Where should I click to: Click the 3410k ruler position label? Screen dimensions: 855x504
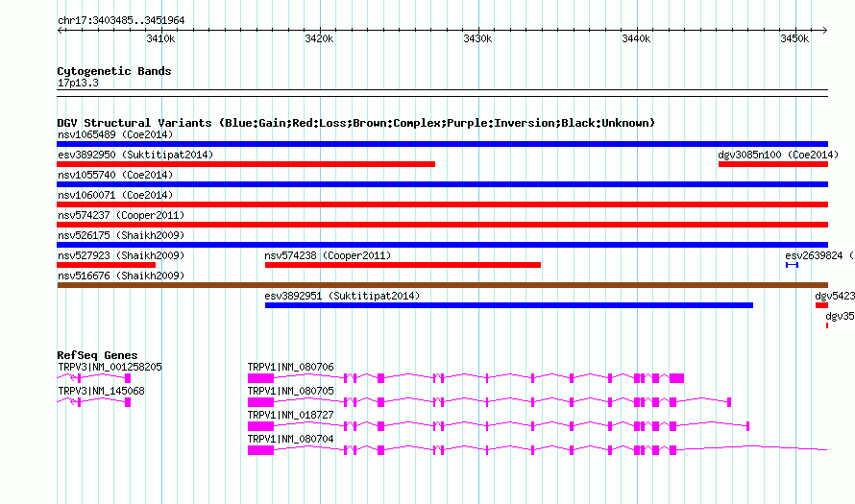coord(160,39)
